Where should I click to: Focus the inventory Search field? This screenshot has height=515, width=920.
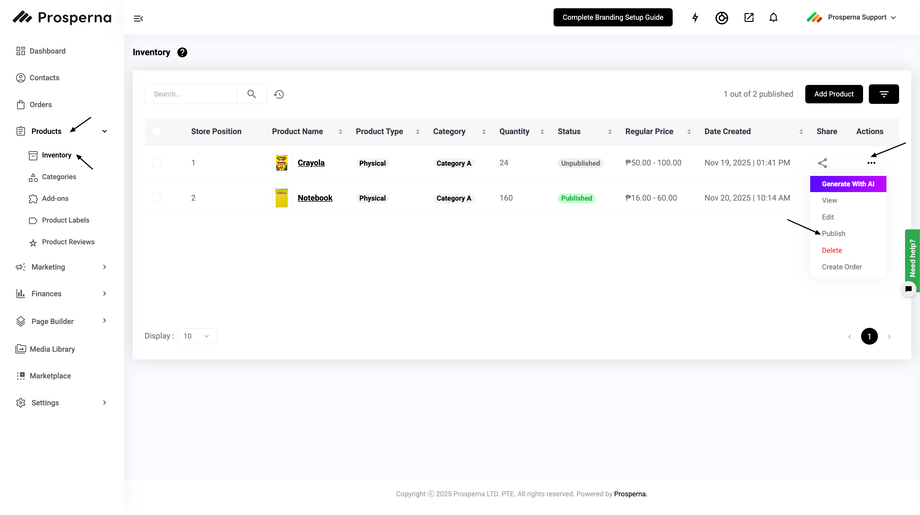pos(192,94)
